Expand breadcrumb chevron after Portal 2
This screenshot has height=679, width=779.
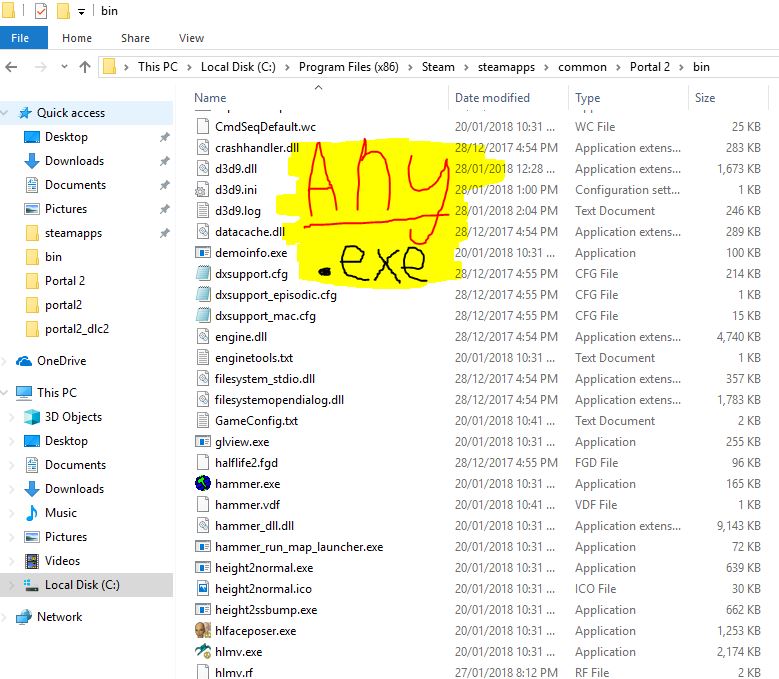[681, 67]
